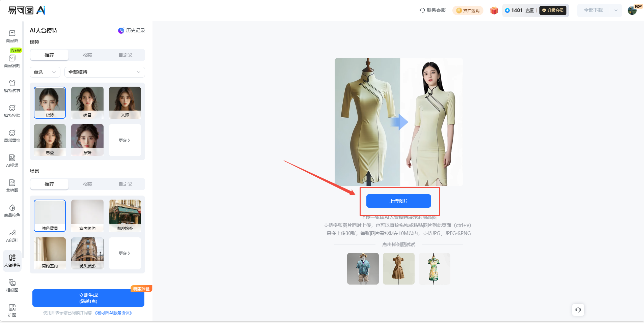Open the 局部重绘 sidebar tool
The width and height of the screenshot is (644, 323).
12,136
